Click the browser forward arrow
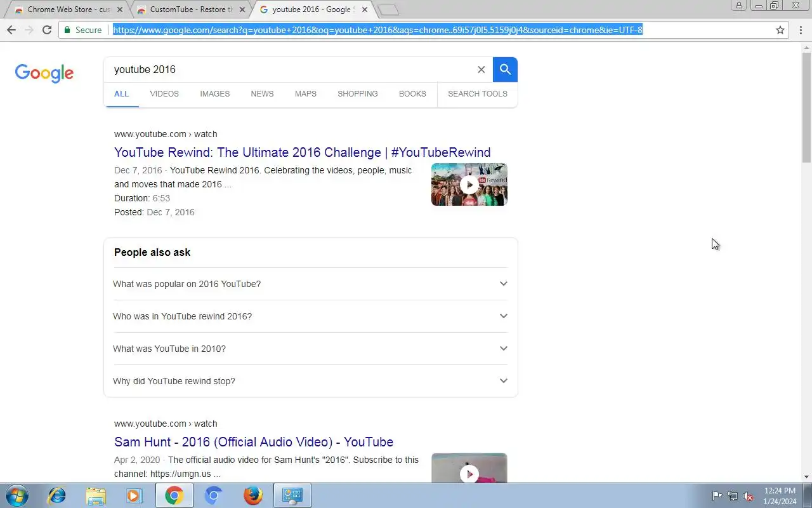 [29, 30]
